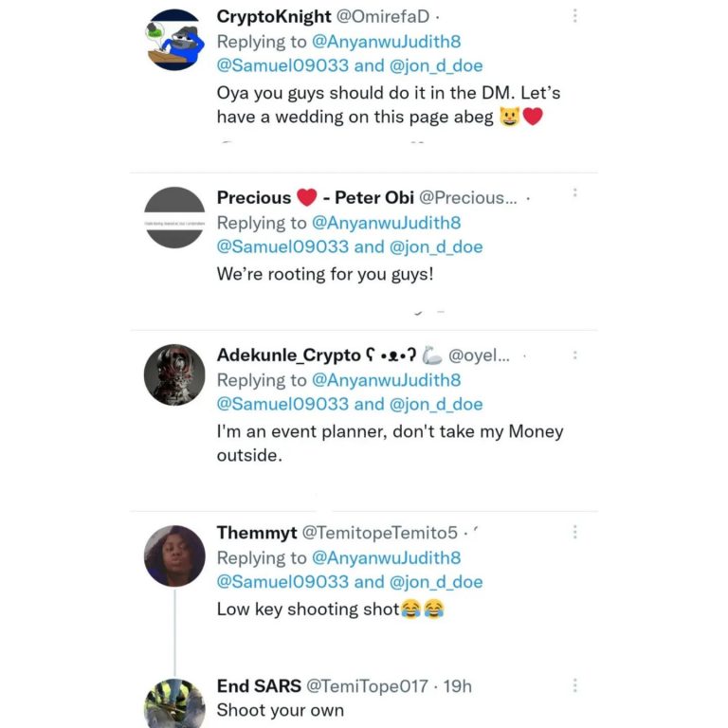Open the Themmyt display name
This screenshot has height=728, width=728.
click(257, 533)
